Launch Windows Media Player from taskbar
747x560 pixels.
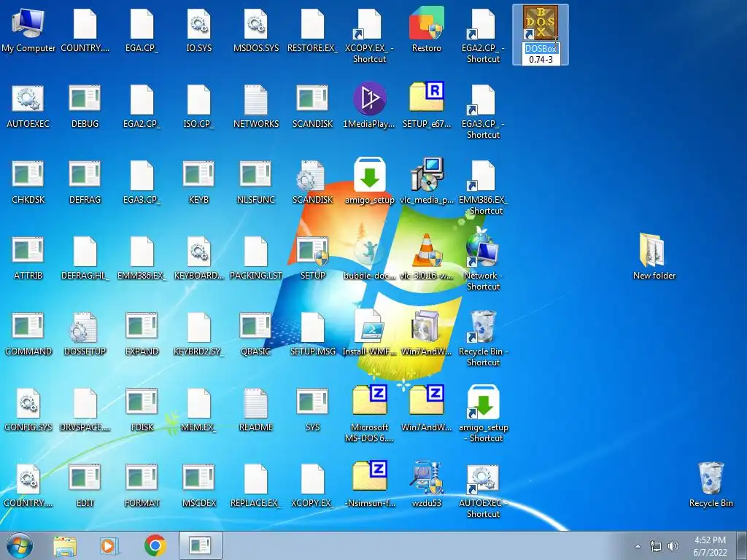pyautogui.click(x=109, y=545)
